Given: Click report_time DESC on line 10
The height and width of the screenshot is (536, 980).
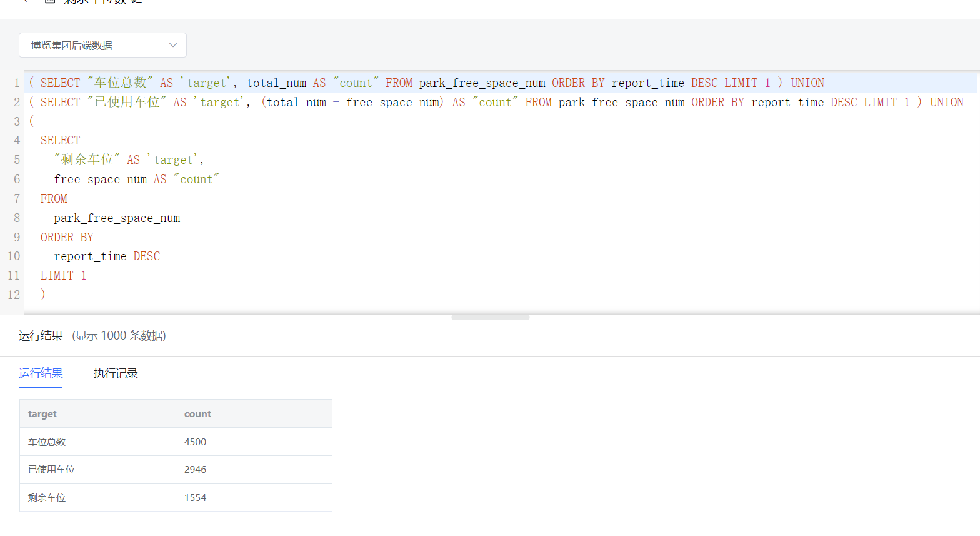Looking at the screenshot, I should pos(107,256).
